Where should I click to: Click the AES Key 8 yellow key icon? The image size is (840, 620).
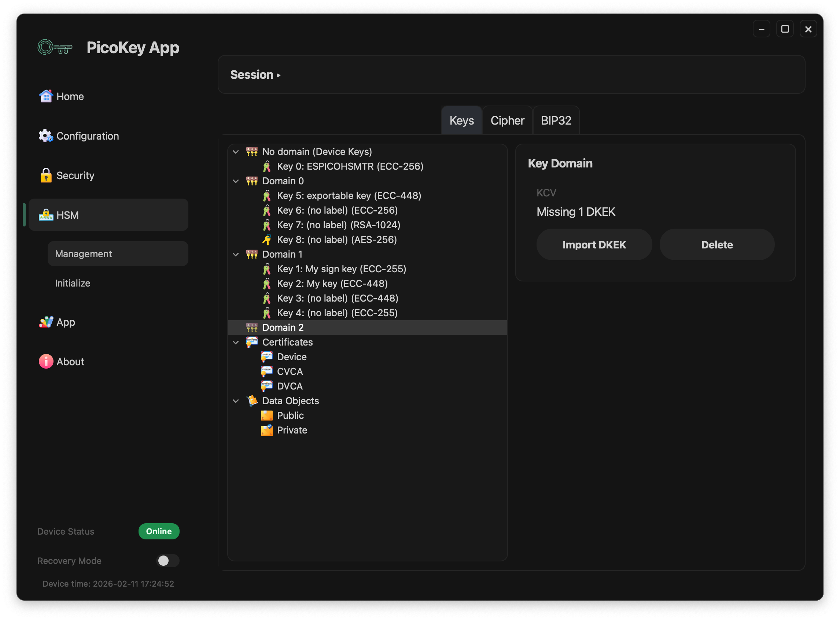click(x=266, y=239)
